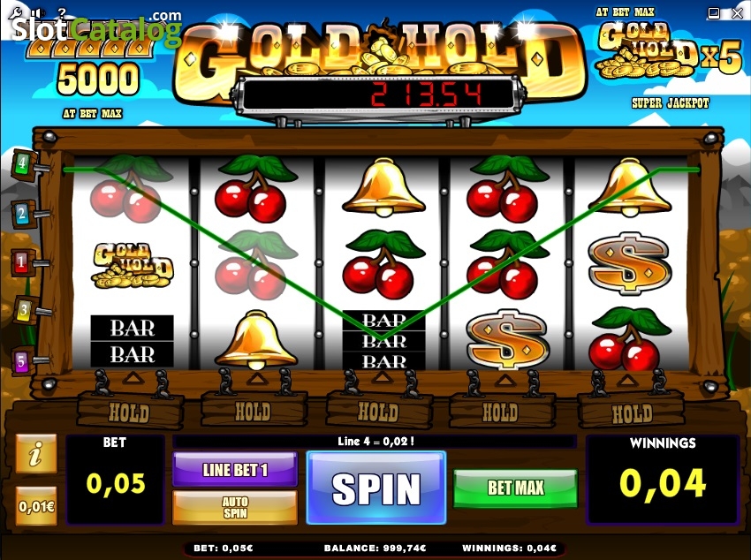Click the fullscreen window icon
This screenshot has width=751, height=560.
coord(714,13)
